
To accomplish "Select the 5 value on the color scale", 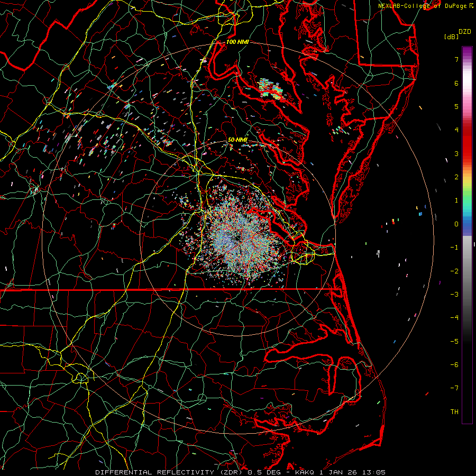I will click(456, 106).
